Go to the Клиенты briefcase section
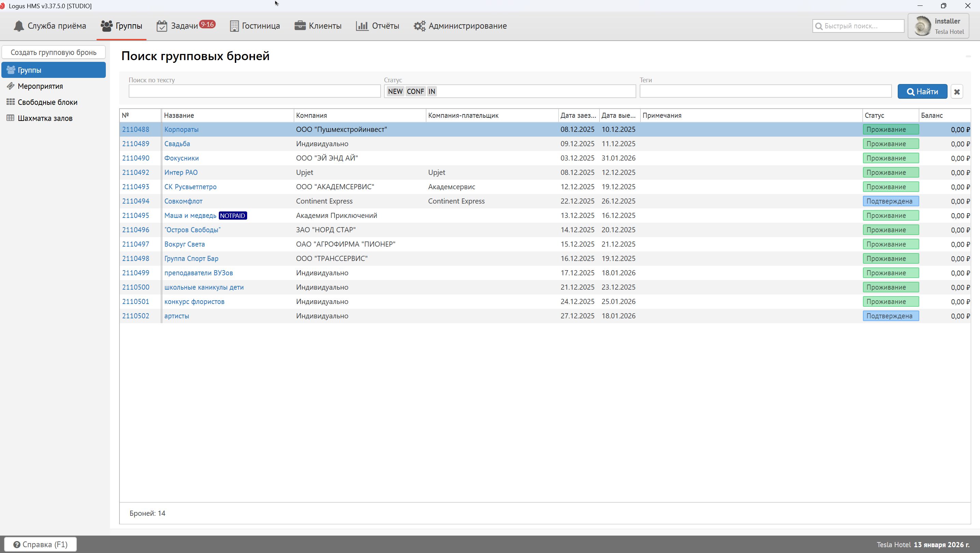 (318, 26)
